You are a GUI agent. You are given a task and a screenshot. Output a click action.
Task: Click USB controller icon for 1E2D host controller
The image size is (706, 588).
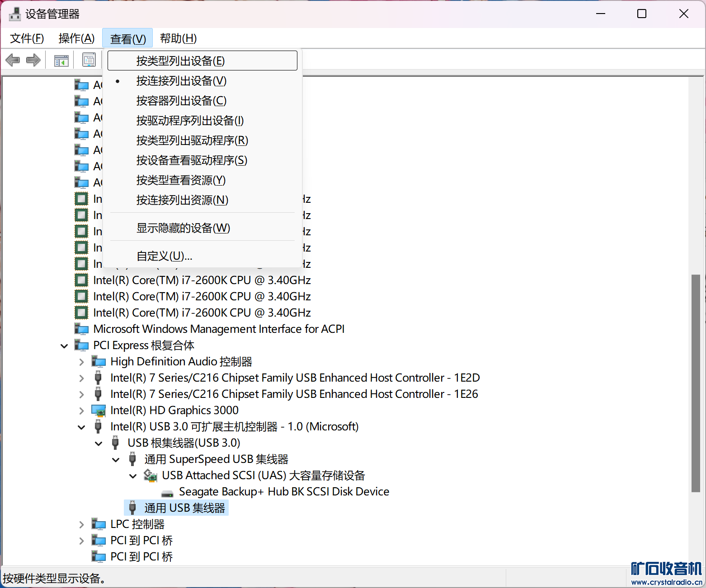(x=98, y=378)
